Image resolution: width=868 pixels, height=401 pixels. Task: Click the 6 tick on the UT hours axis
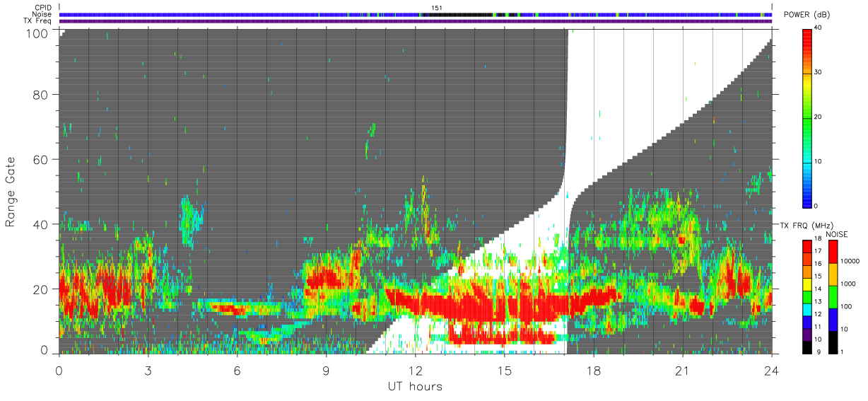(x=237, y=371)
